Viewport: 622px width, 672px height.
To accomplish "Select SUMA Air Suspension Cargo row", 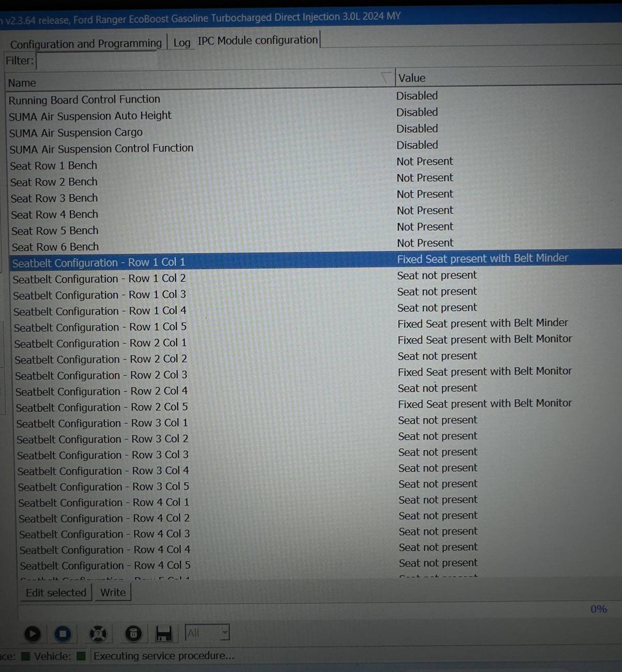I will coord(315,131).
